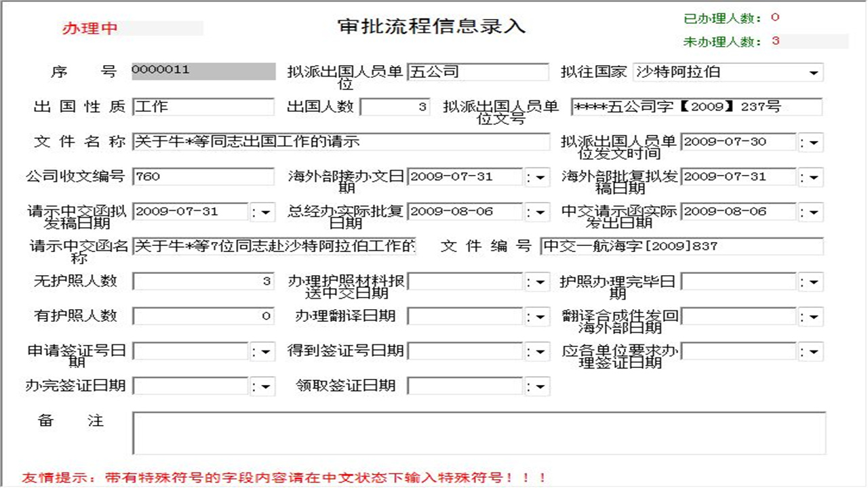Expand the 办理护照材料报送中交日期 dropdown
Image resolution: width=868 pixels, height=488 pixels.
[539, 281]
